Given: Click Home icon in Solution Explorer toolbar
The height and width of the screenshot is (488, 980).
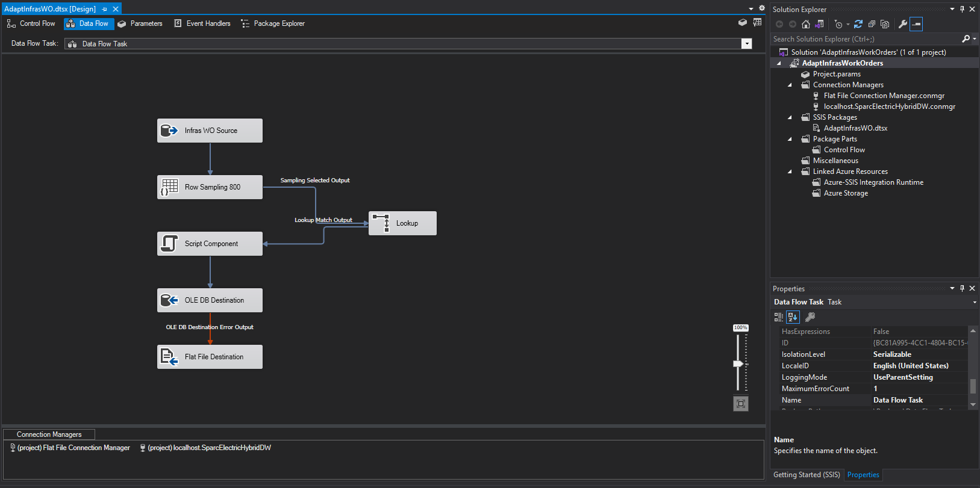Looking at the screenshot, I should coord(806,24).
